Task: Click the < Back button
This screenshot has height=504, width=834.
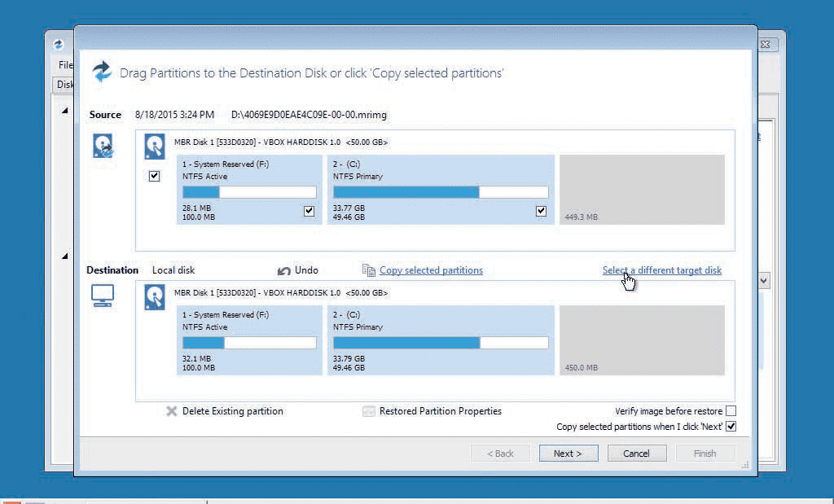Action: (500, 454)
